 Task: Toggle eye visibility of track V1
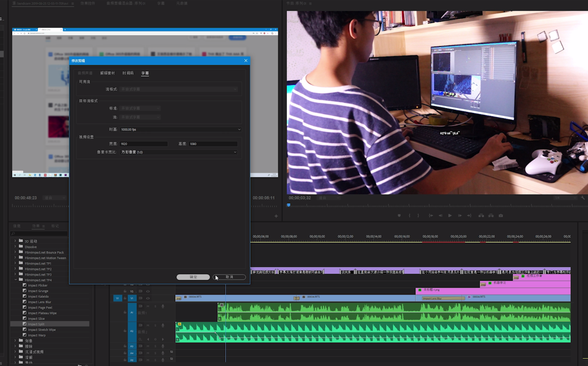point(148,298)
